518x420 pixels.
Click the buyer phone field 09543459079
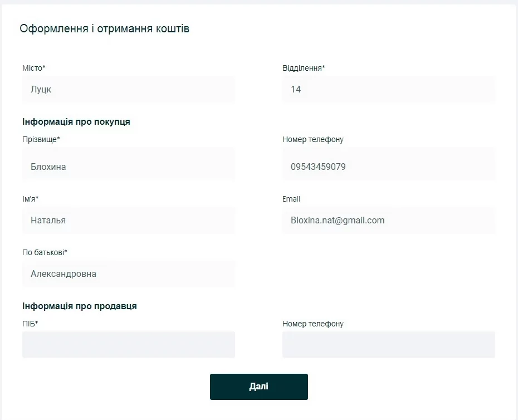pos(388,167)
